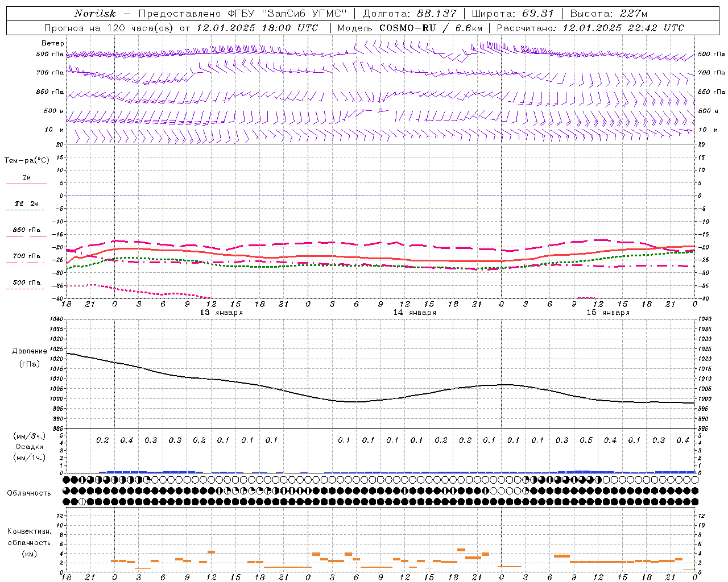The image size is (728, 582).
Task: Click the '2м' temperature legend label above the red line
Action: 27,177
